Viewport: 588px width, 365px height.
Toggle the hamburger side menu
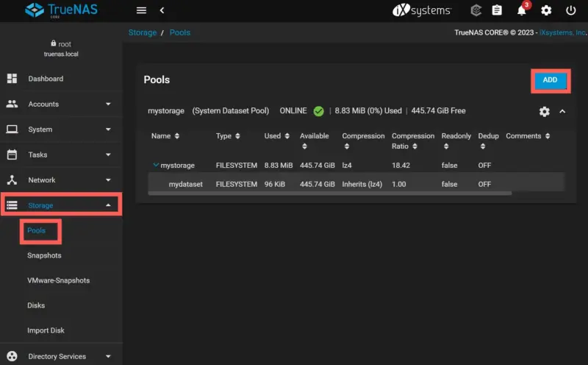[x=141, y=10]
